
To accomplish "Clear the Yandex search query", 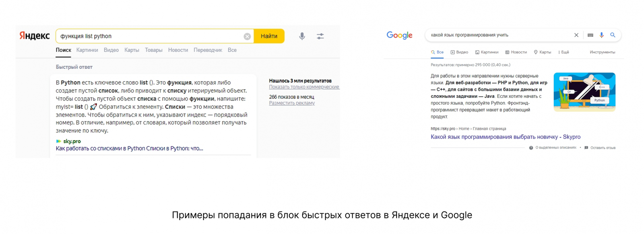I will (247, 37).
